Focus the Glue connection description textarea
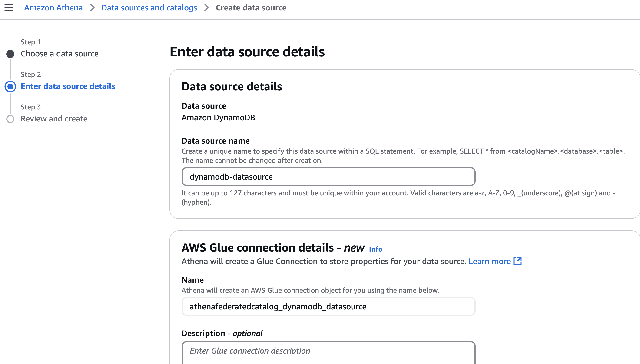 coord(328,352)
